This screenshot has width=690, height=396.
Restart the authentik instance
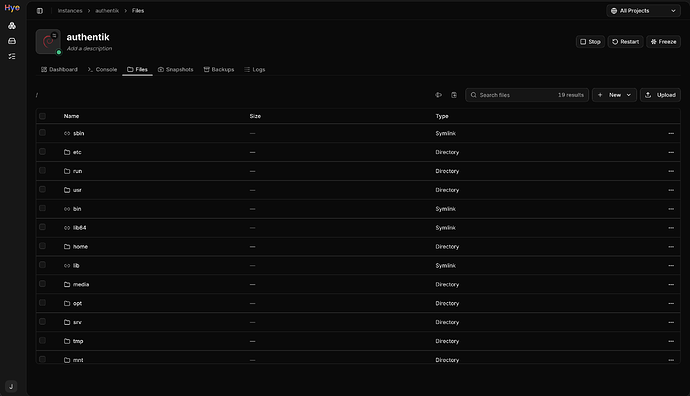pos(625,42)
